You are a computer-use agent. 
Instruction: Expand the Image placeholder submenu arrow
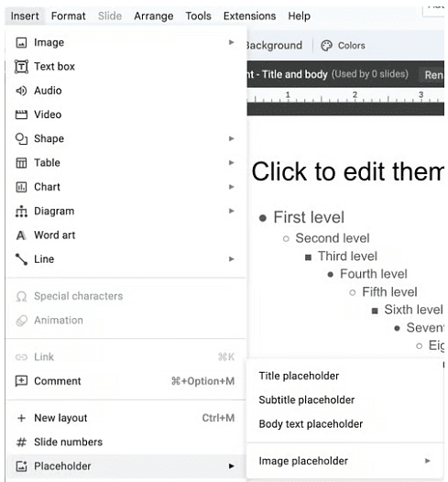tap(428, 461)
